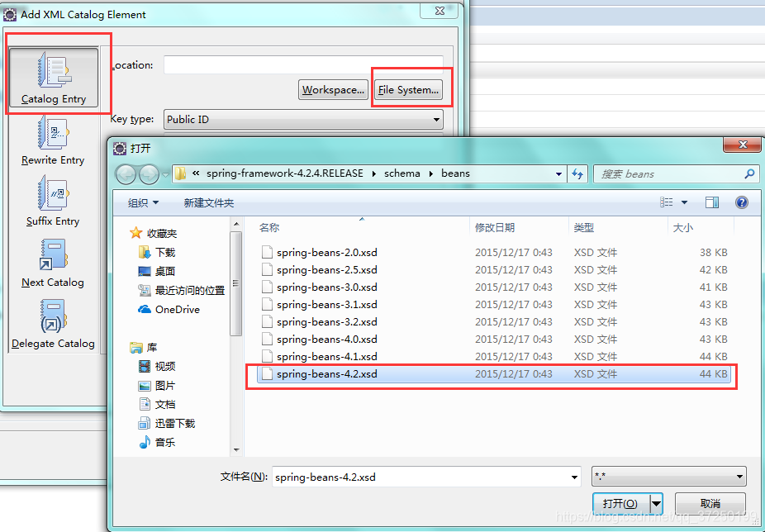Click the 打开(O) button
765x532 pixels.
tap(620, 503)
